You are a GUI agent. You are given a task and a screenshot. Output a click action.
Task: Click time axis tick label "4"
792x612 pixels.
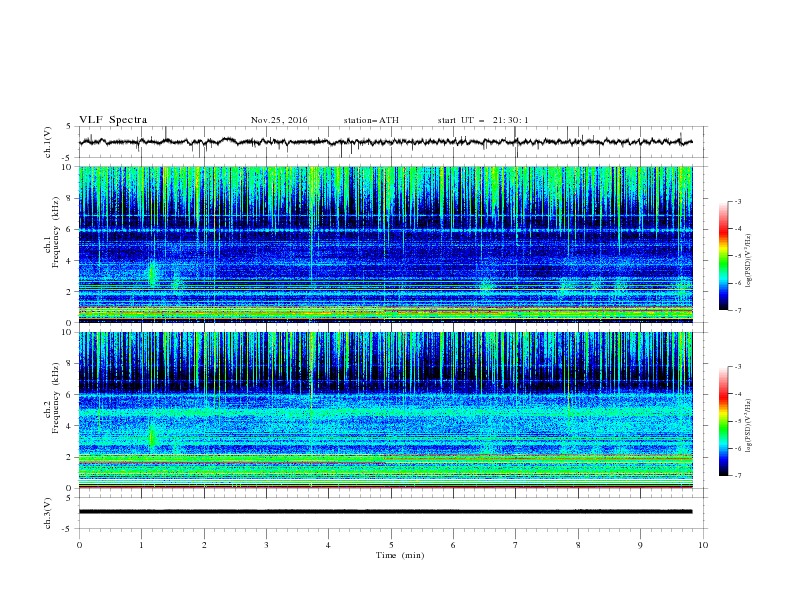tap(328, 545)
